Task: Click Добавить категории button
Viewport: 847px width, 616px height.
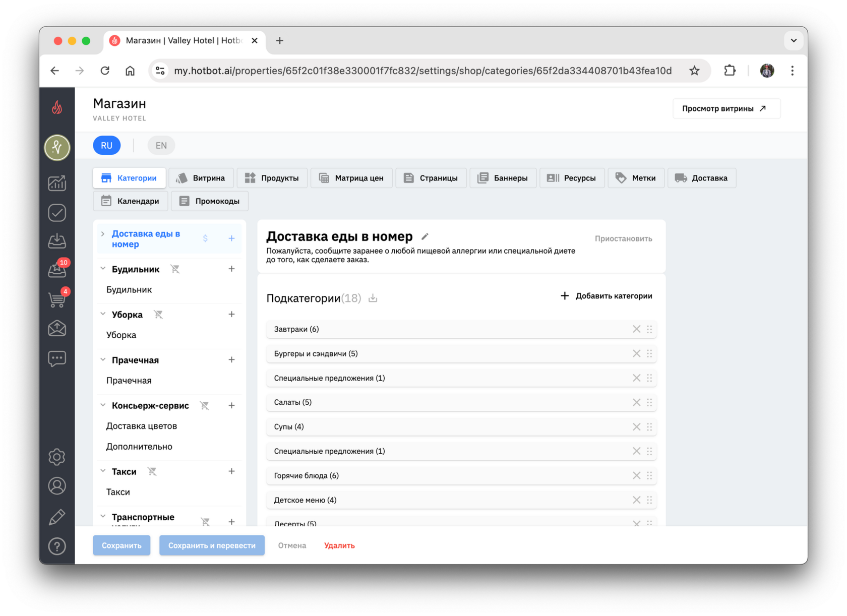Action: click(606, 296)
